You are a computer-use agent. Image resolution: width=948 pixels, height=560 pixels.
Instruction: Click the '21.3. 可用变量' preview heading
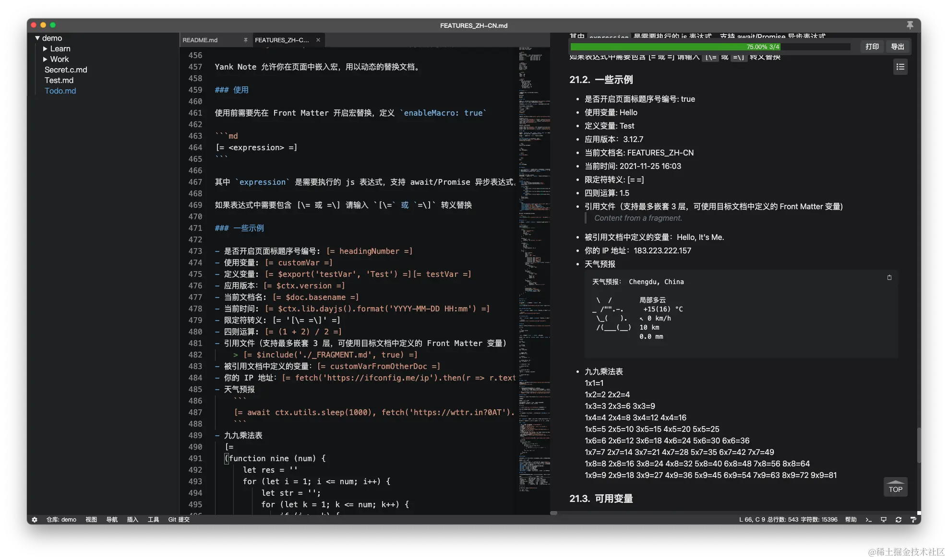click(x=601, y=499)
